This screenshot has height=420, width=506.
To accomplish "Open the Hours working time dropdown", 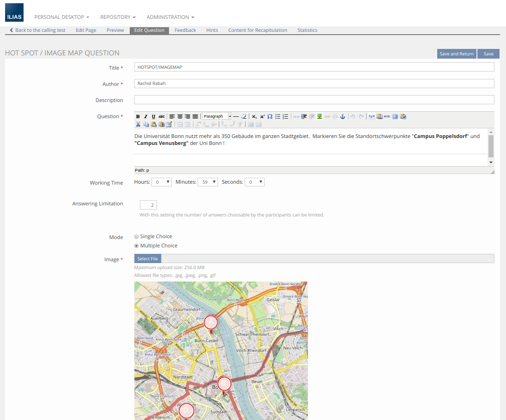I will pyautogui.click(x=162, y=182).
